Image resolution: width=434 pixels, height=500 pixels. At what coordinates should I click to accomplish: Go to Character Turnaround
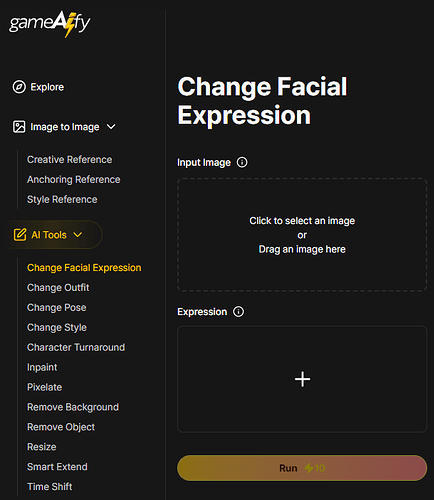[76, 347]
